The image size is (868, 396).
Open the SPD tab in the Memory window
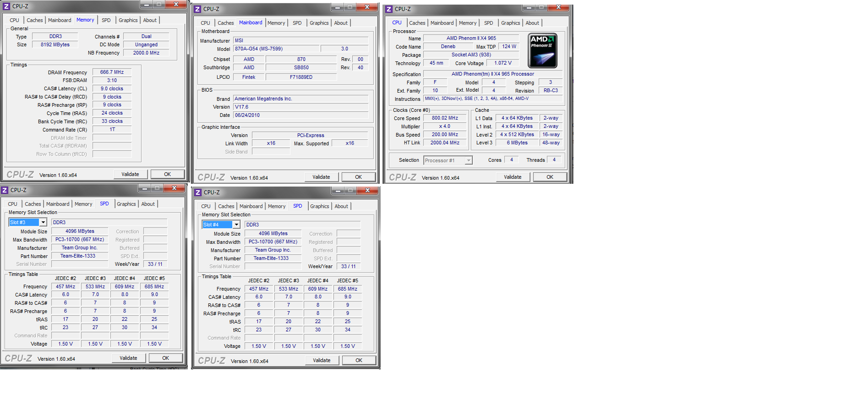point(106,20)
